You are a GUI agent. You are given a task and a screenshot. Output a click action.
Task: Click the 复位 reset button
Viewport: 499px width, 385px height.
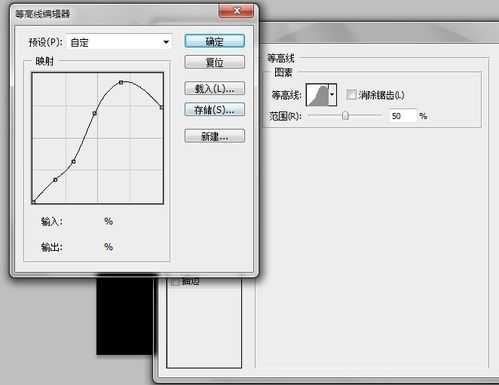tap(214, 62)
